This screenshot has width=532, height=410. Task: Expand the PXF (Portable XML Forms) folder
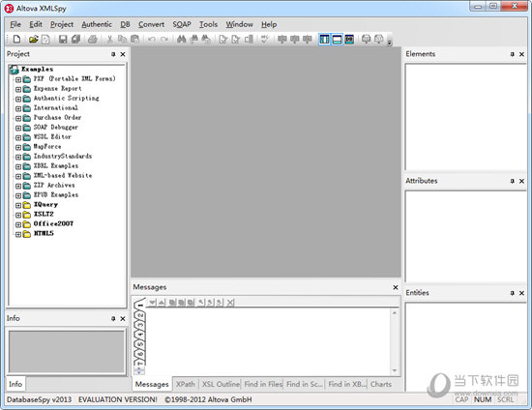pyautogui.click(x=18, y=79)
